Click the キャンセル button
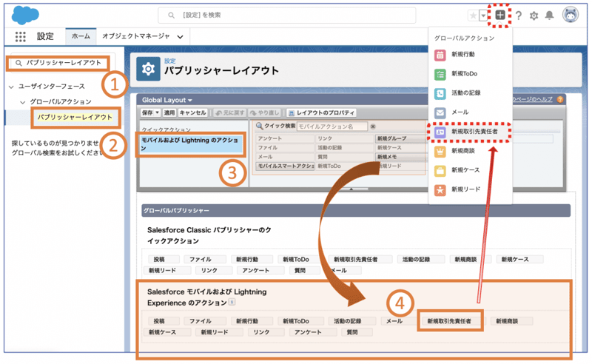 tap(192, 112)
